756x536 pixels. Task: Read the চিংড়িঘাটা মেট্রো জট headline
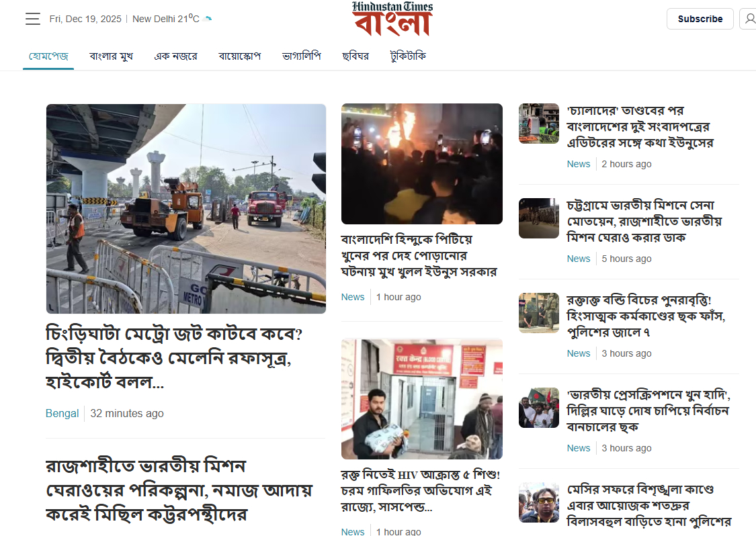174,357
